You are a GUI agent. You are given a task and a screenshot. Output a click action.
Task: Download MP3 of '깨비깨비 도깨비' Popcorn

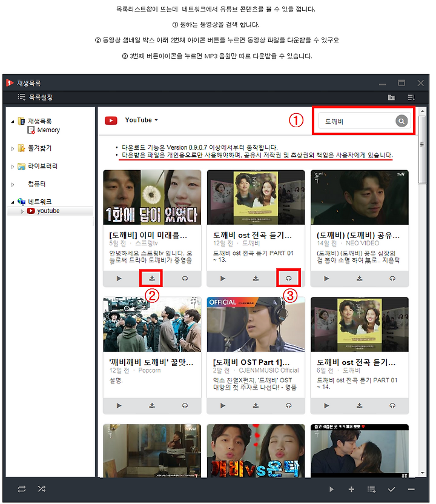pos(185,406)
